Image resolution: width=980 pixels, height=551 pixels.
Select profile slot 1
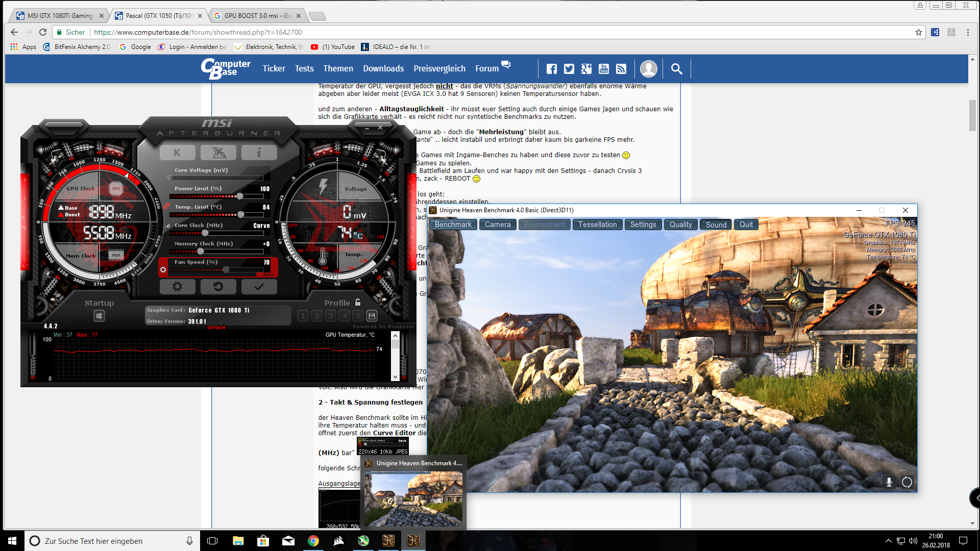point(303,316)
